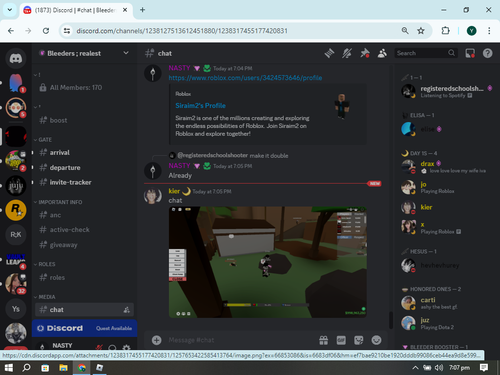Click the replied @registeredschoolshooter mention

tap(212, 155)
